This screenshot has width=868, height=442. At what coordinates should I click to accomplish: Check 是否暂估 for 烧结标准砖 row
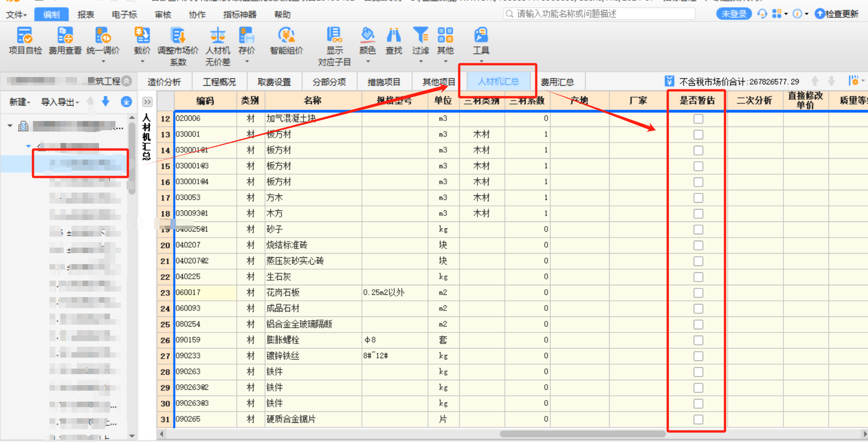pos(698,245)
